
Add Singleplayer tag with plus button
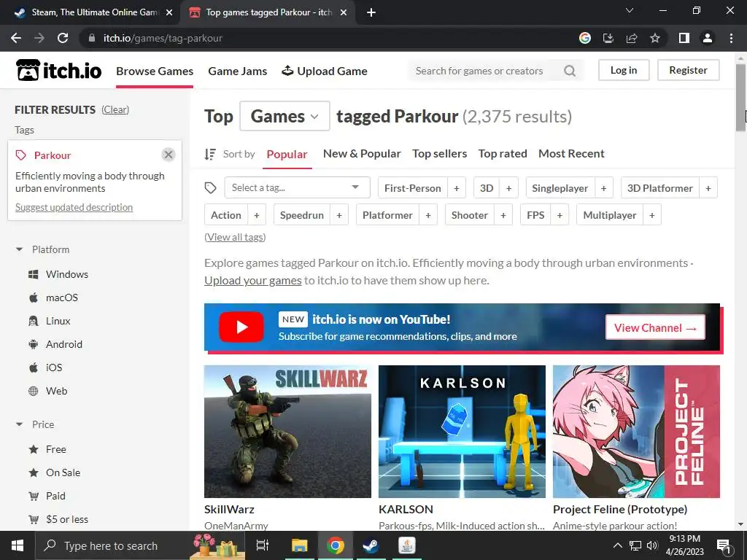pos(603,188)
